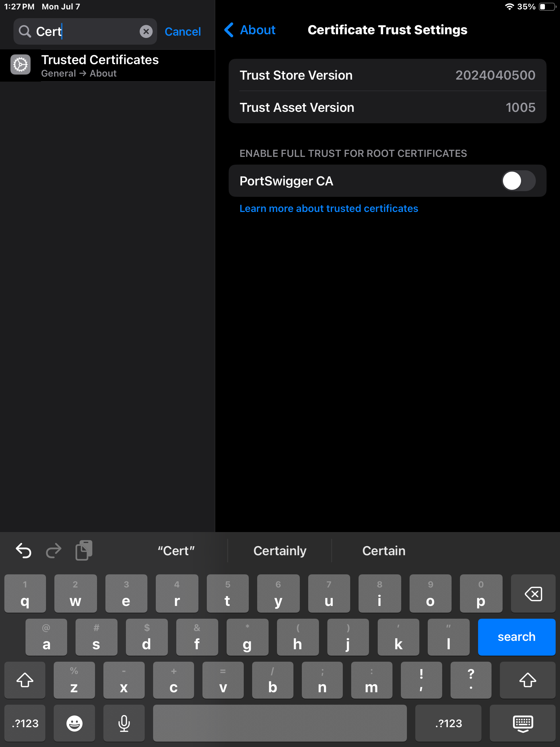Tap the o key

tap(430, 594)
